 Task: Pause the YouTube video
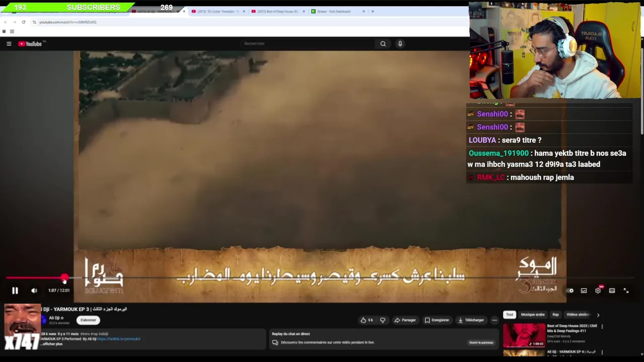click(x=15, y=291)
